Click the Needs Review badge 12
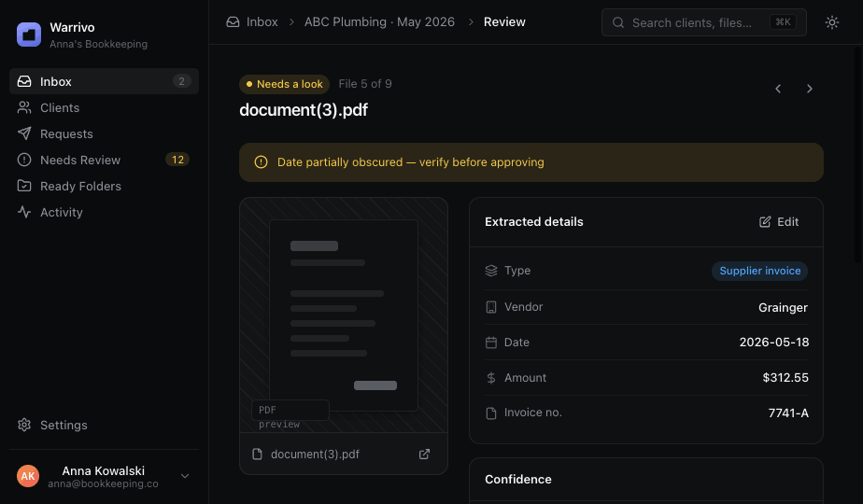 [177, 160]
